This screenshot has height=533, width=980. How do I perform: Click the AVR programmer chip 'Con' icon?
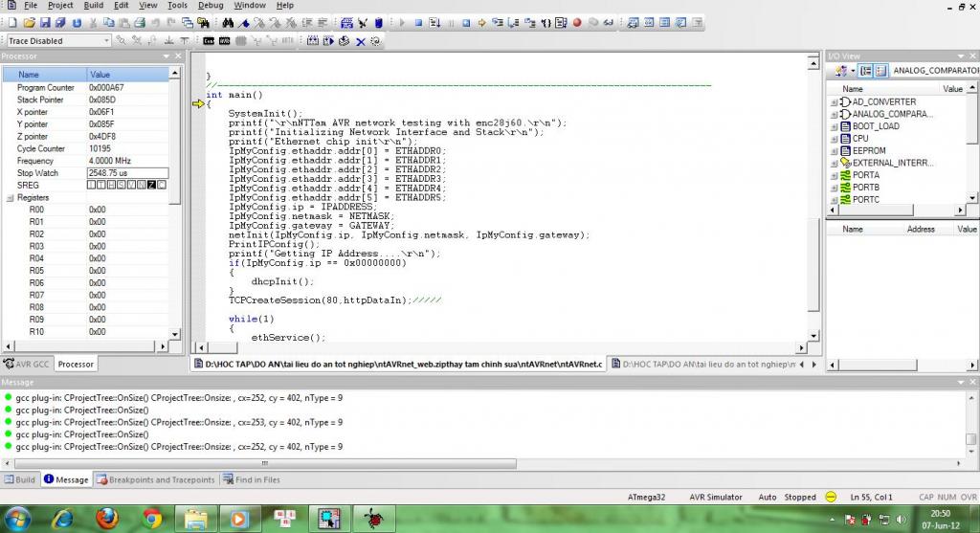point(209,40)
